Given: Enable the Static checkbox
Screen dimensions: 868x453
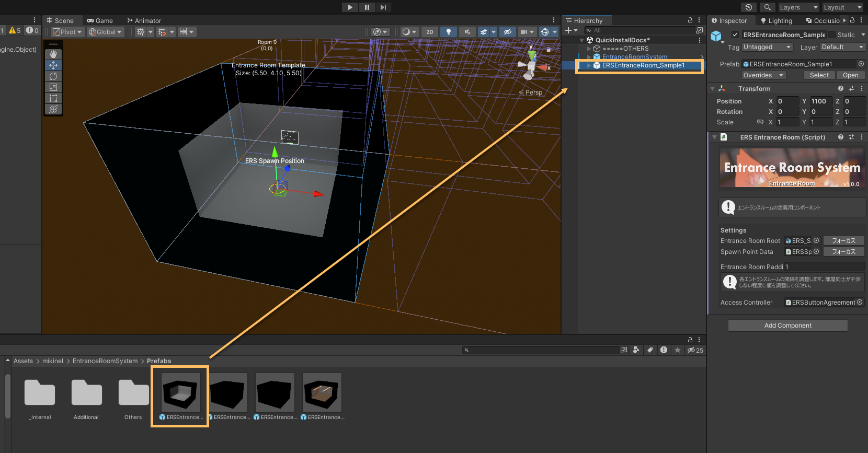Looking at the screenshot, I should (832, 35).
